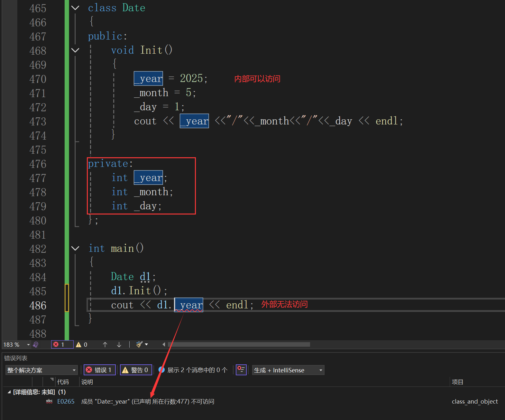Image resolution: width=505 pixels, height=420 pixels.
Task: Click _year with red squiggle on line 486
Action: click(x=189, y=305)
